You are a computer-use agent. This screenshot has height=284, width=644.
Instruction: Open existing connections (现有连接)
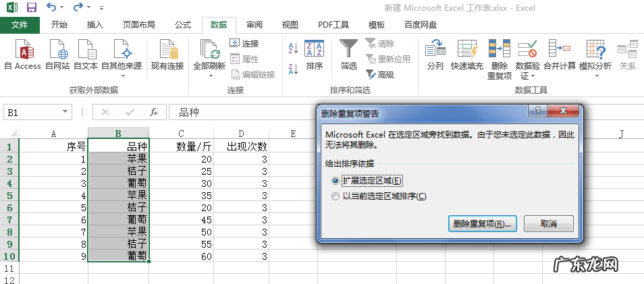click(167, 55)
